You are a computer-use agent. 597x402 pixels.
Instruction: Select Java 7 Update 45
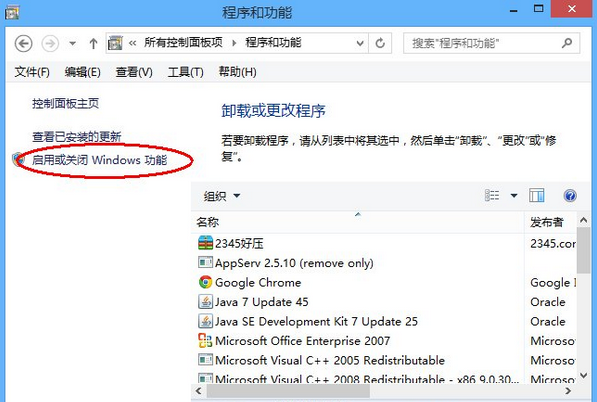pyautogui.click(x=261, y=302)
